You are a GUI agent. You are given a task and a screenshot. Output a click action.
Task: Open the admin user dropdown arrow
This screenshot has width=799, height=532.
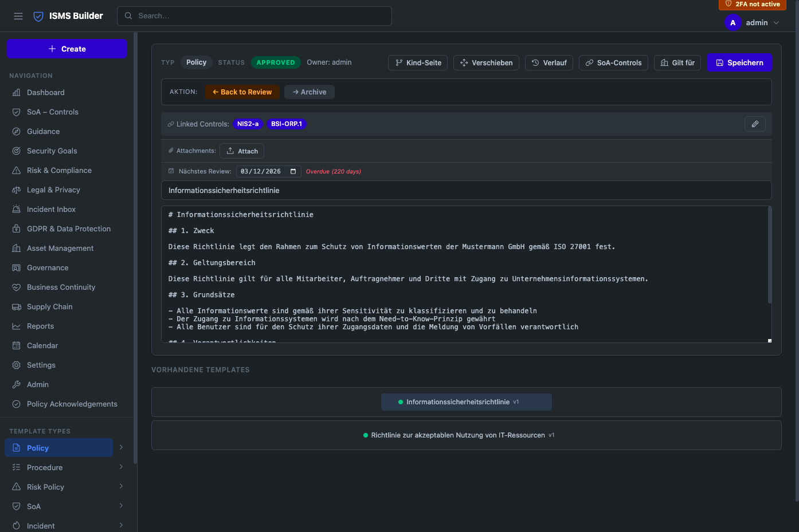(776, 23)
